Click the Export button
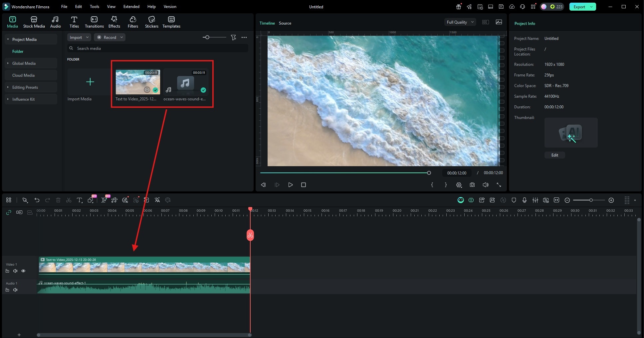Image resolution: width=644 pixels, height=338 pixels. coord(579,6)
